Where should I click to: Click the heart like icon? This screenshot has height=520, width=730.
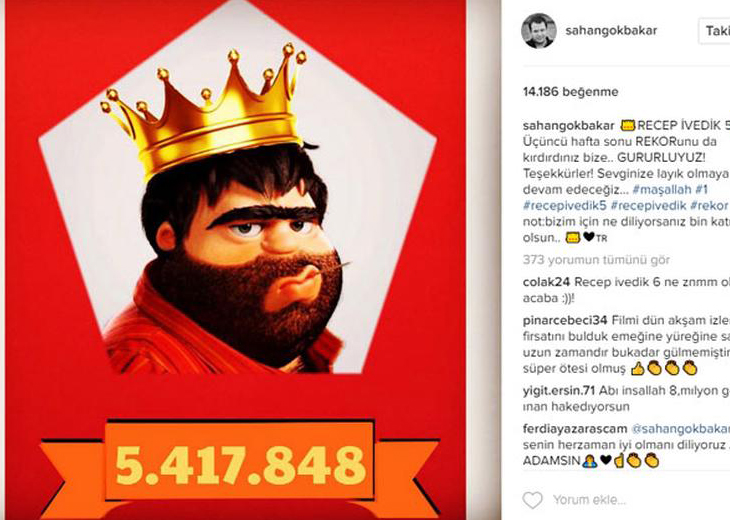point(533,500)
